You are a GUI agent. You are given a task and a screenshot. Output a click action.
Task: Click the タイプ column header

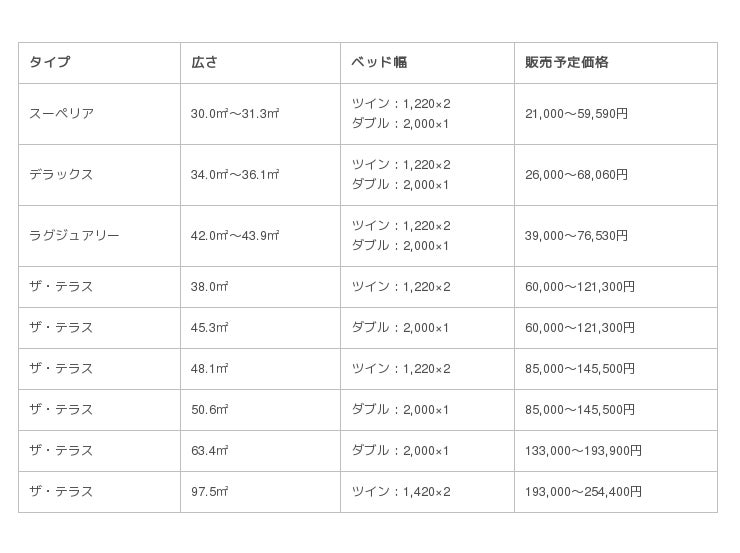tap(50, 62)
